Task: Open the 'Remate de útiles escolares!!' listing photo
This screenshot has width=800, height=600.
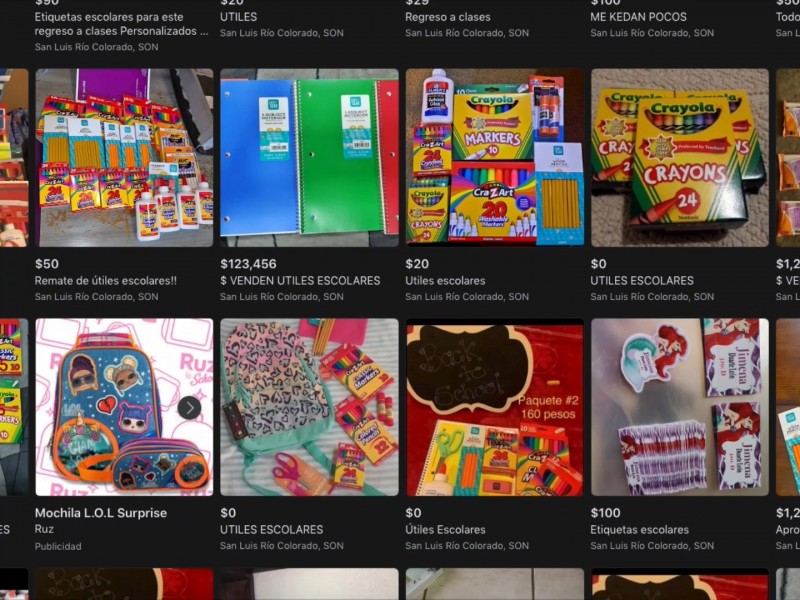Action: click(x=124, y=158)
